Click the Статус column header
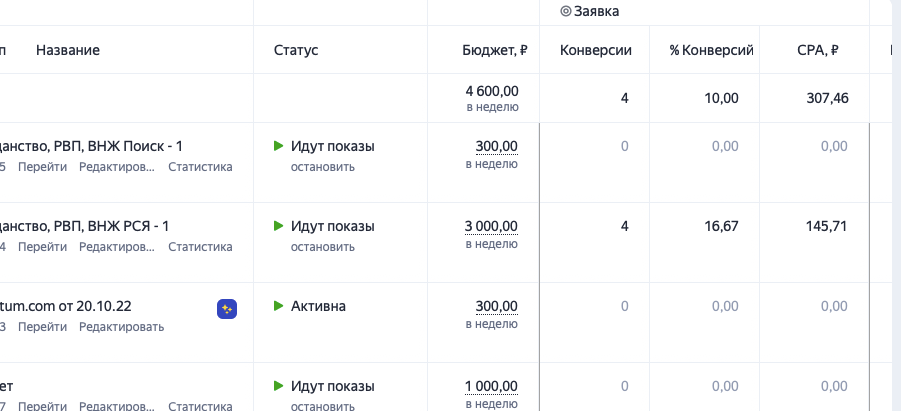Image resolution: width=901 pixels, height=411 pixels. tap(296, 50)
